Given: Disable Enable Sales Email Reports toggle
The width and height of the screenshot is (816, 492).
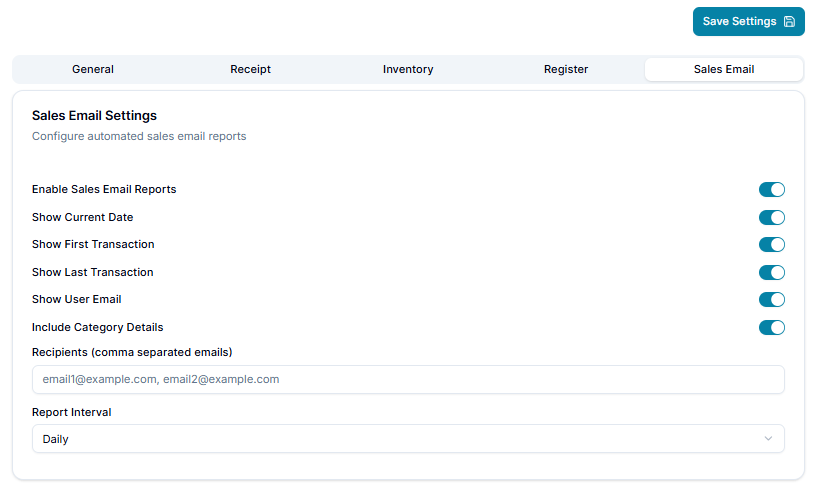Looking at the screenshot, I should point(772,190).
